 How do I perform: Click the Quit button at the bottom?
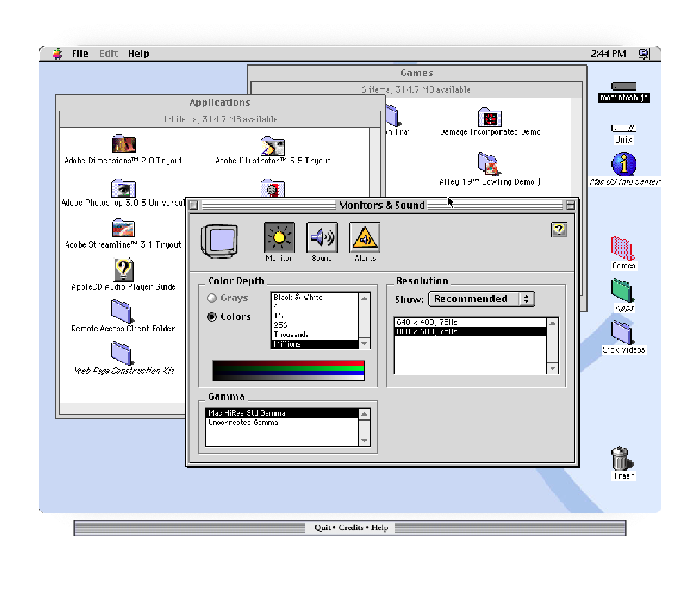322,527
